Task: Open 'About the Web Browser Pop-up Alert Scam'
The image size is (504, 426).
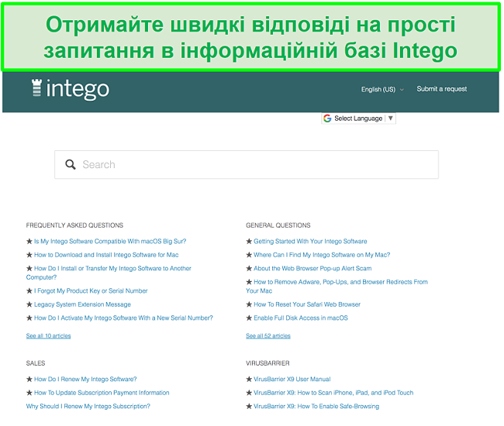Action: pos(312,268)
